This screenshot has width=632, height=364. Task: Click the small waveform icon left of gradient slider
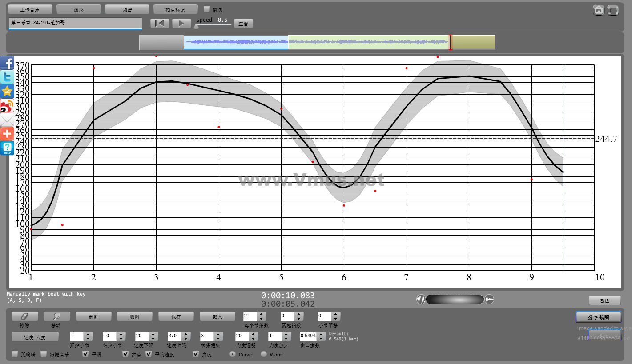coord(421,300)
